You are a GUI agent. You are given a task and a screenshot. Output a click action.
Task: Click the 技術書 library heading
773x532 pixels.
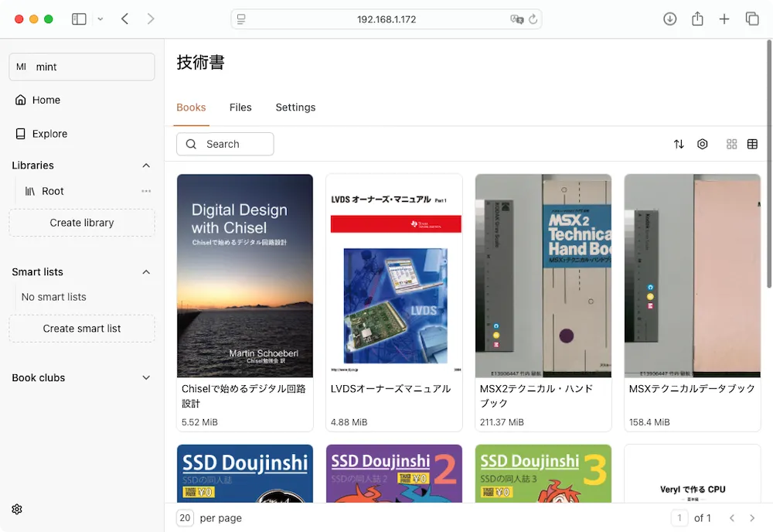click(x=201, y=63)
